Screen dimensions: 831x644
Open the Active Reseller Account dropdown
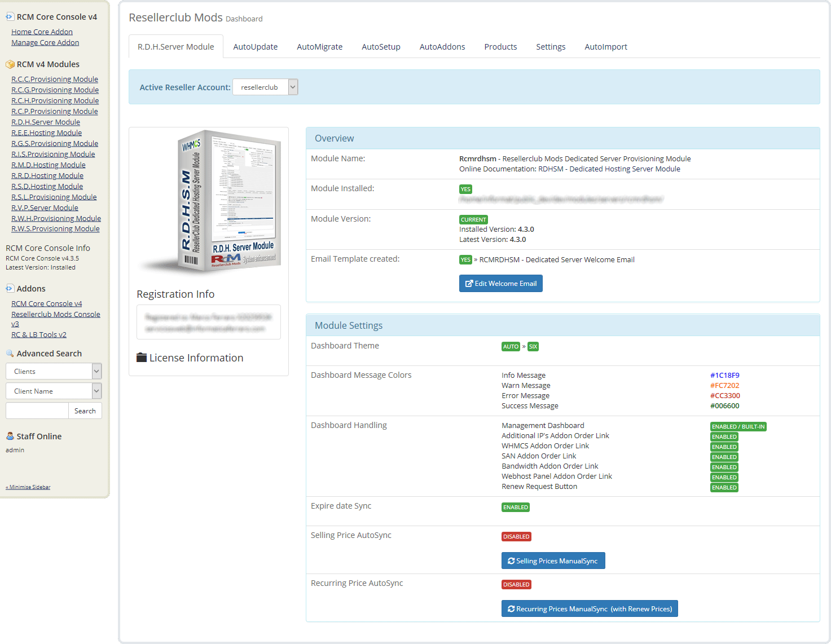point(265,87)
